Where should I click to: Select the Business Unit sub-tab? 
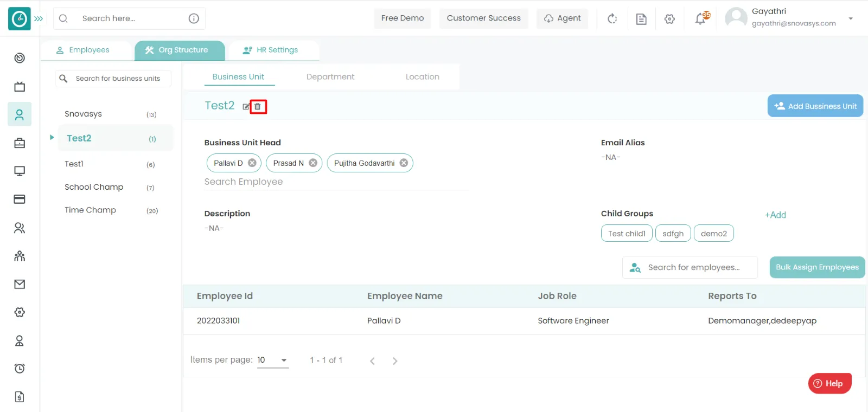(238, 77)
